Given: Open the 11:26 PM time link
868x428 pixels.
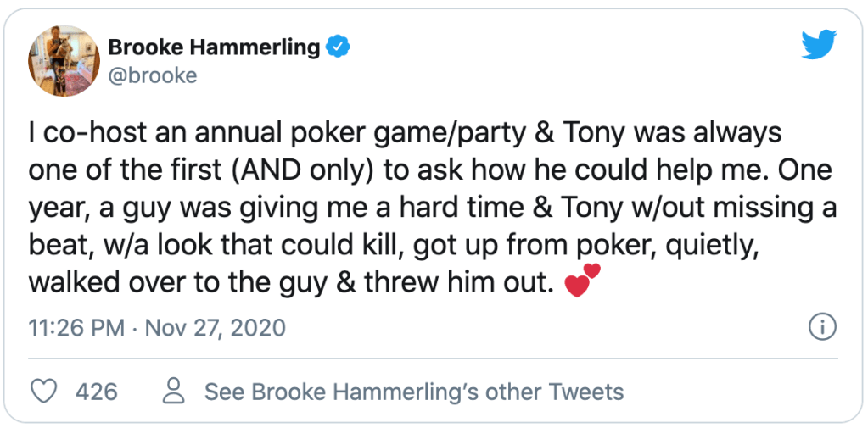Looking at the screenshot, I should (76, 327).
